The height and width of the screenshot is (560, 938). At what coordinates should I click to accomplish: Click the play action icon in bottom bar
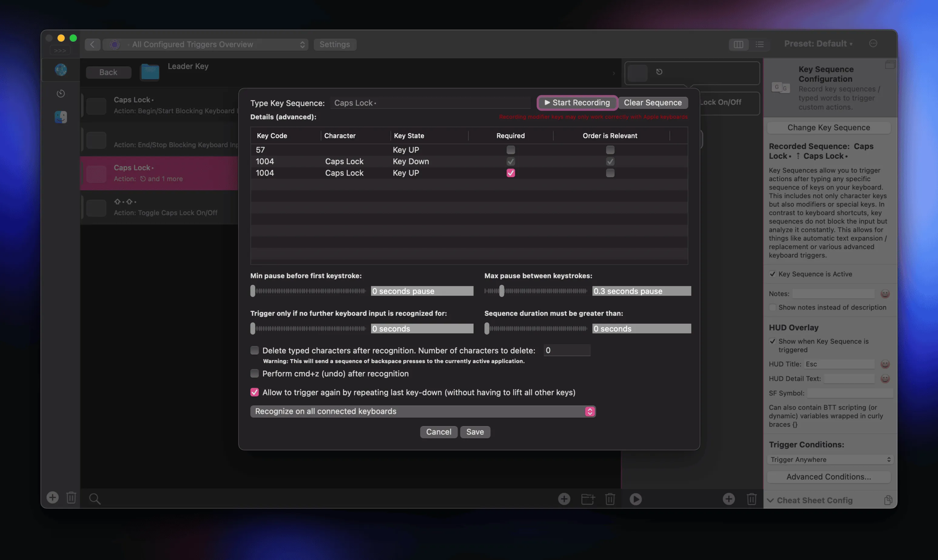pyautogui.click(x=635, y=499)
